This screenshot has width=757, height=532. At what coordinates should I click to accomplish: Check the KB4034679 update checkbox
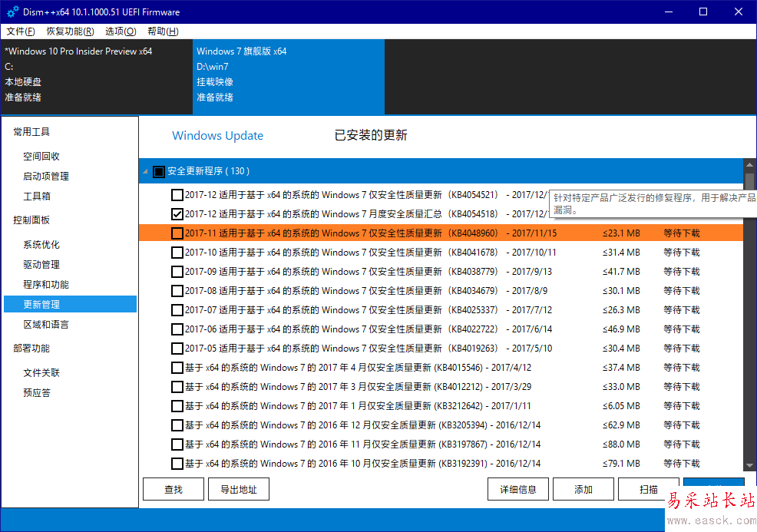click(177, 291)
